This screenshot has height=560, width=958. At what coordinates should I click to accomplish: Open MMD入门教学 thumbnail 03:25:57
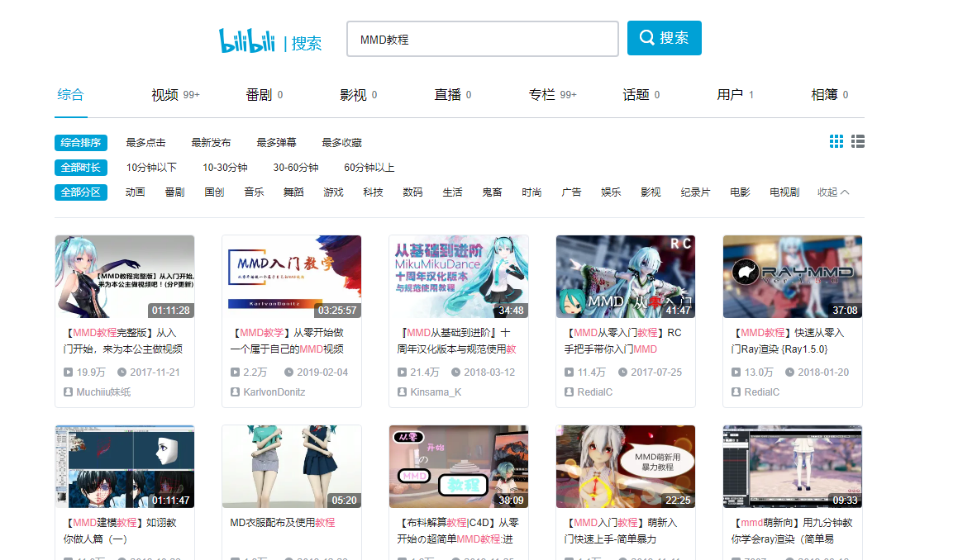pyautogui.click(x=292, y=277)
